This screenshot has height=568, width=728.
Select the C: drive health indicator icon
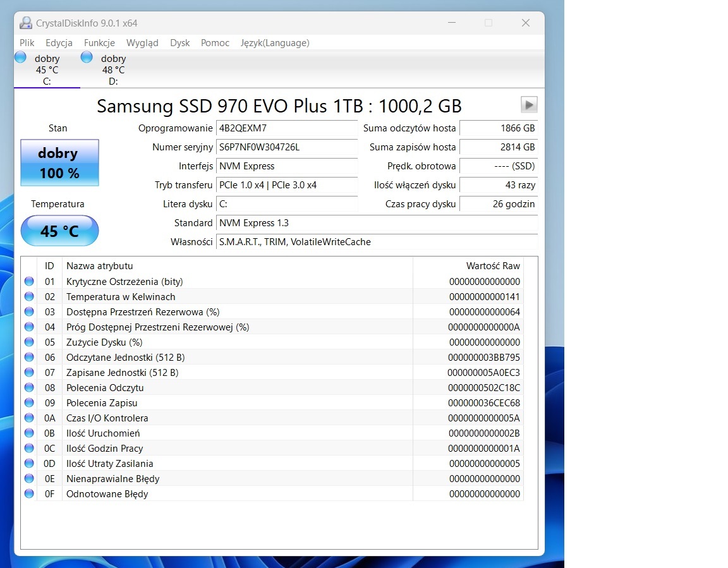point(20,57)
